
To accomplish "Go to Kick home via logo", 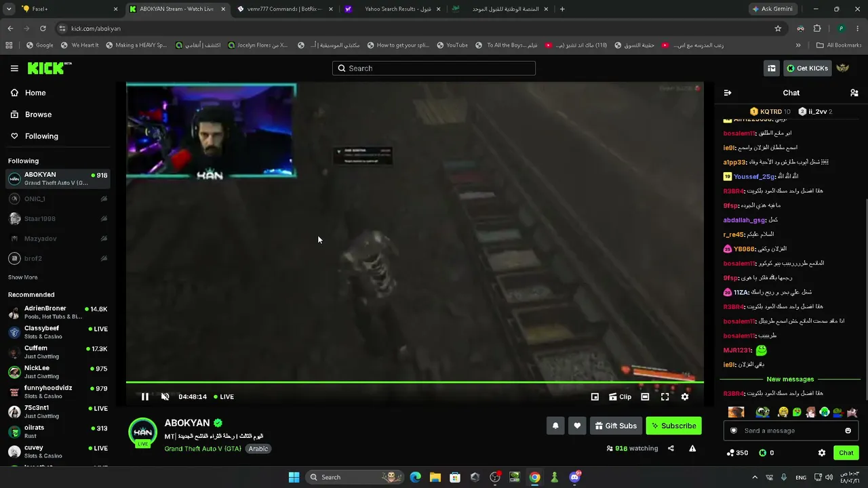I will (x=50, y=68).
